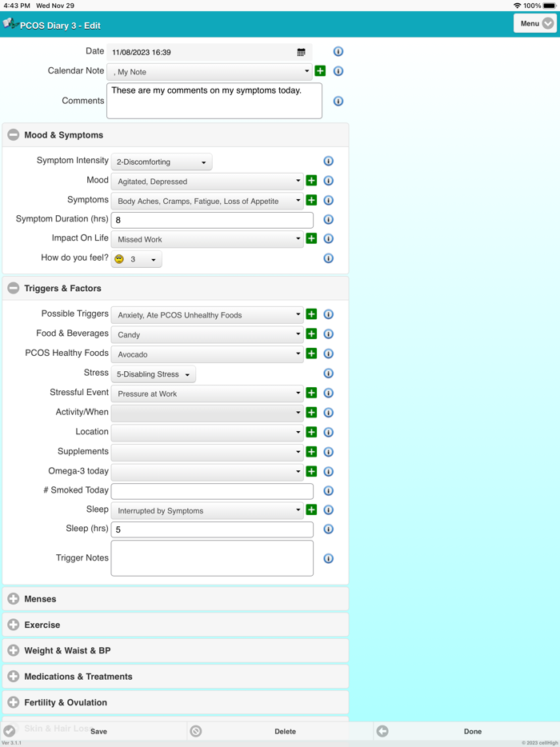Open the Possible Triggers dropdown
The image size is (560, 747).
tap(207, 315)
